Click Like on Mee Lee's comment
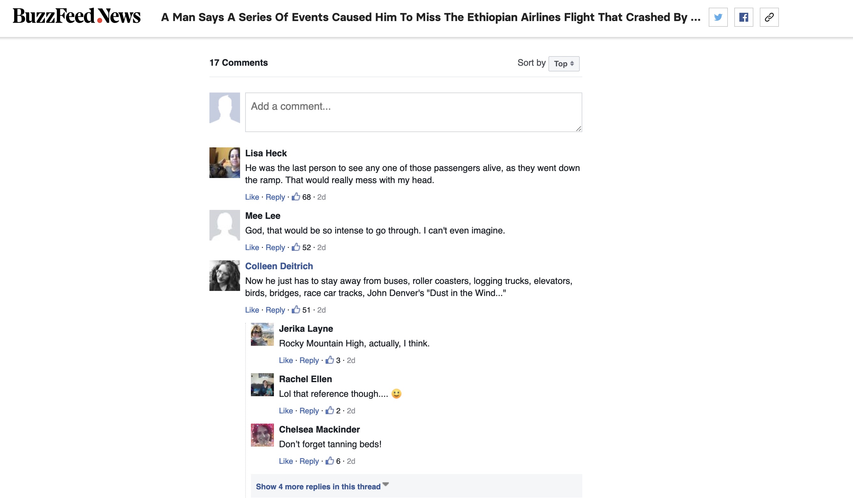853x504 pixels. tap(251, 247)
